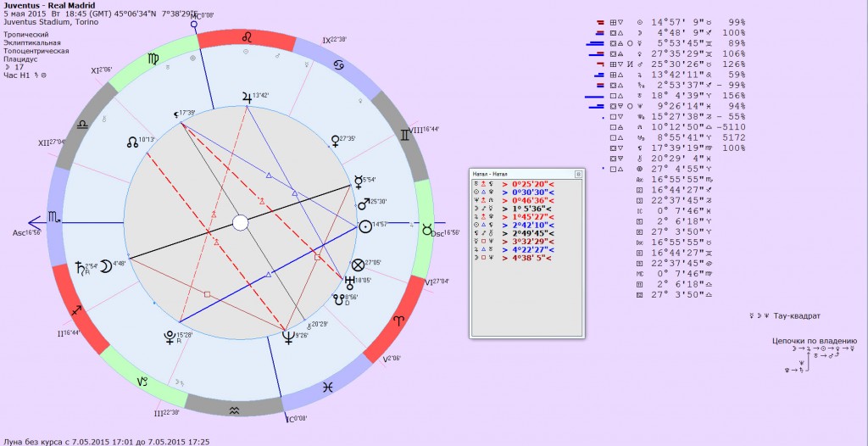Viewport: 868px width, 446px height.
Task: Click the white center circle of the chart
Action: pyautogui.click(x=240, y=223)
